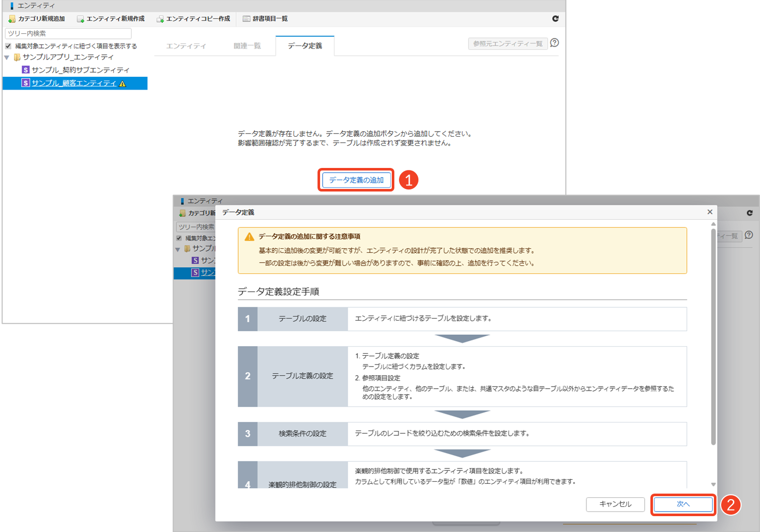This screenshot has height=532, width=760.
Task: Open the 辞書項目一覧 list icon
Action: coord(246,19)
